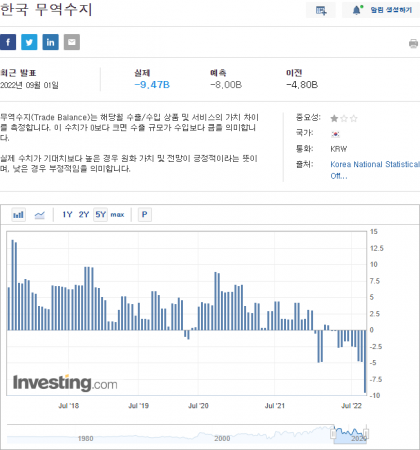
Task: Switch chart to bar view icon
Action: 18,215
